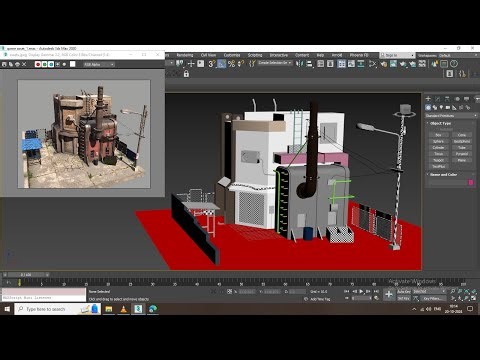Show hidden system tray icons

point(414,309)
